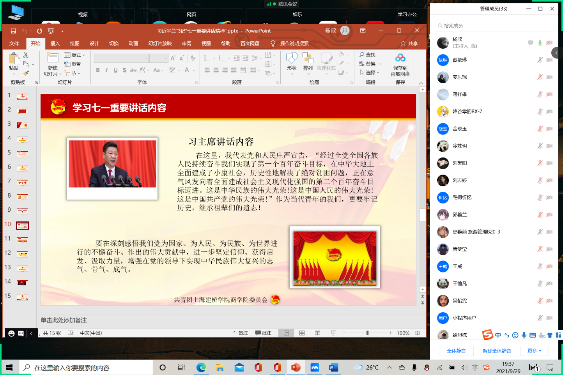Screen dimensions: 563x375
Task: Click the PowerPoint account avatar
Action: pyautogui.click(x=345, y=31)
